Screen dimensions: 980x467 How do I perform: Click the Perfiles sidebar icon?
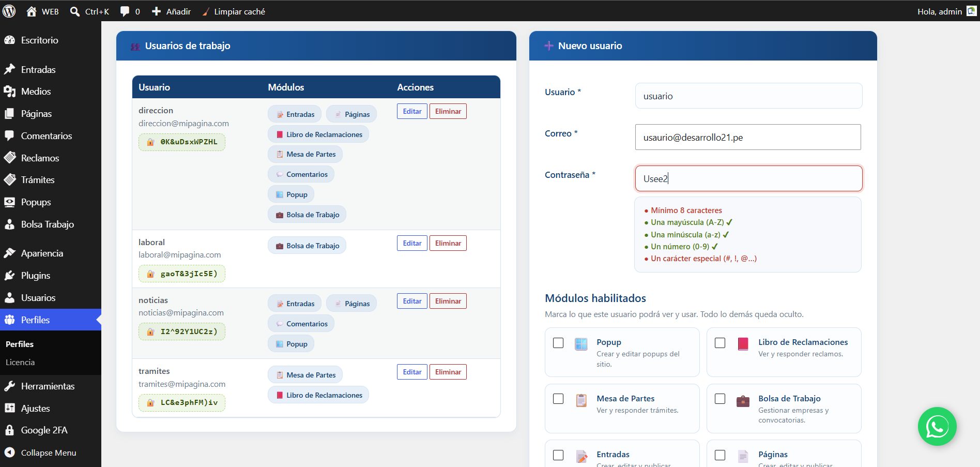(x=10, y=320)
